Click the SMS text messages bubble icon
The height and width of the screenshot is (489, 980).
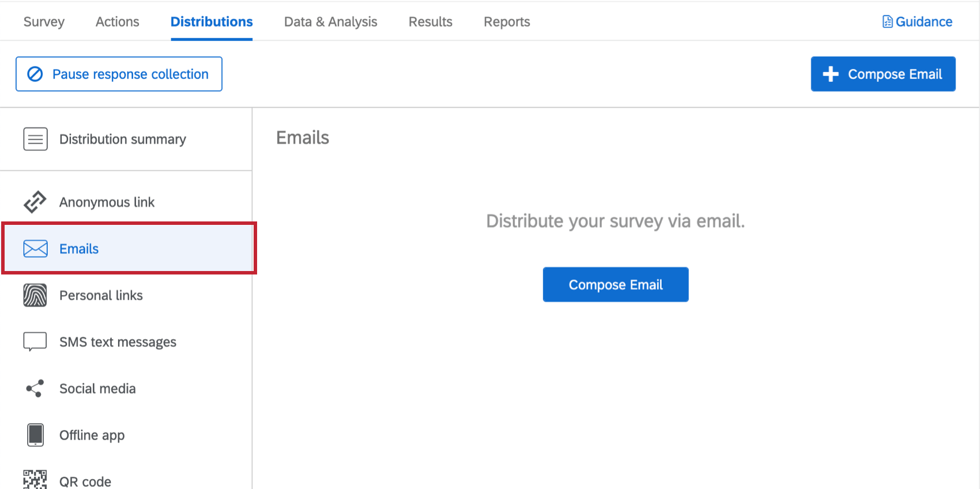tap(35, 341)
